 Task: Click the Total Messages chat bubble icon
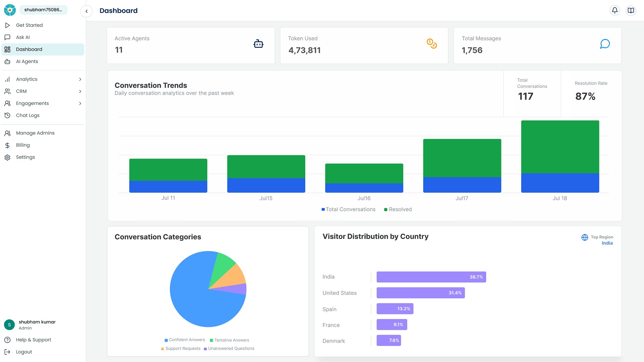[x=604, y=44]
